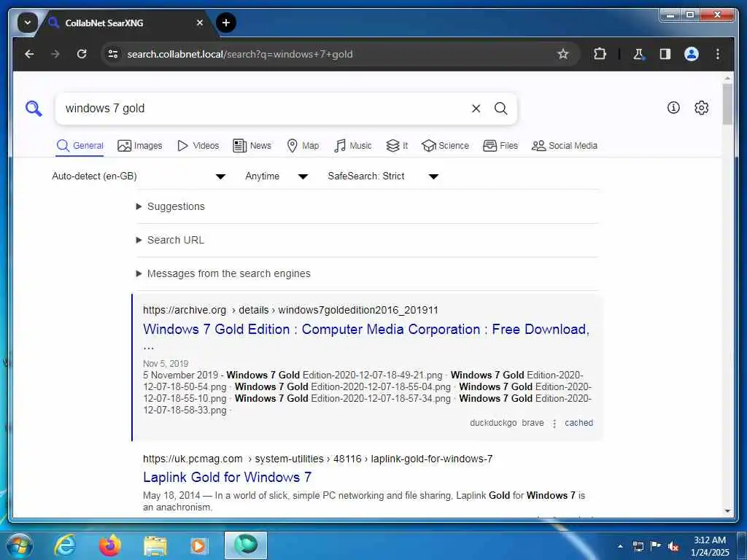This screenshot has height=560, width=747.
Task: Click the active Chrome-like taskbar button
Action: tap(245, 545)
